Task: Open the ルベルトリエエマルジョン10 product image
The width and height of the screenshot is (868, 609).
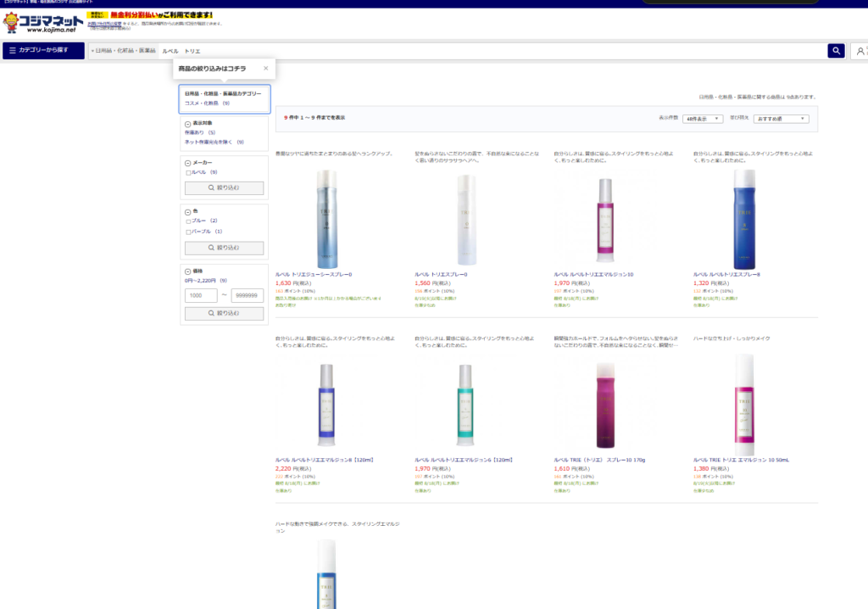Action: (x=605, y=220)
